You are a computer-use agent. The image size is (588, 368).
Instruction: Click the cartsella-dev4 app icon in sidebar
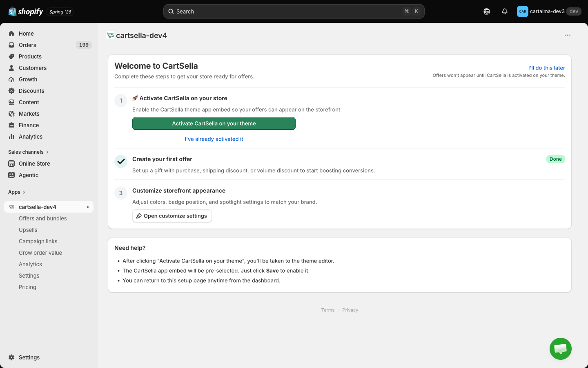(x=11, y=207)
